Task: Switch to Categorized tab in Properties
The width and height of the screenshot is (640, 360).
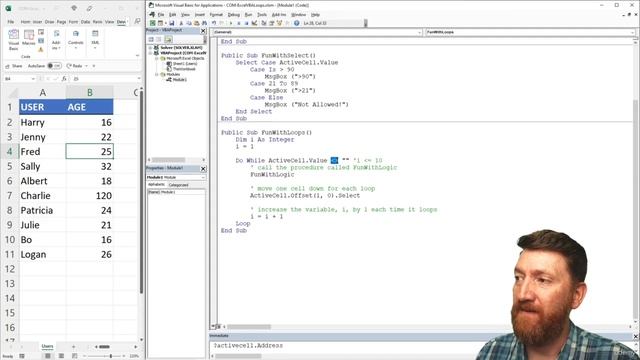Action: pyautogui.click(x=178, y=185)
